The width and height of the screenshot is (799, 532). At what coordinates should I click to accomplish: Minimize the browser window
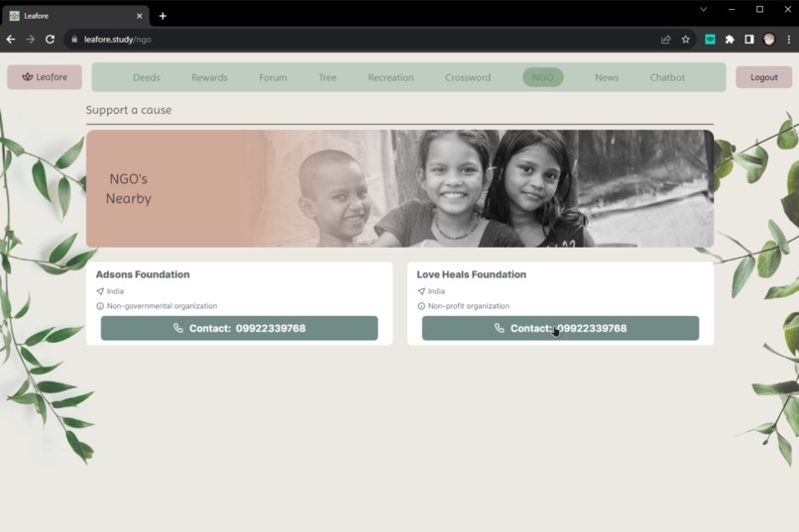732,9
